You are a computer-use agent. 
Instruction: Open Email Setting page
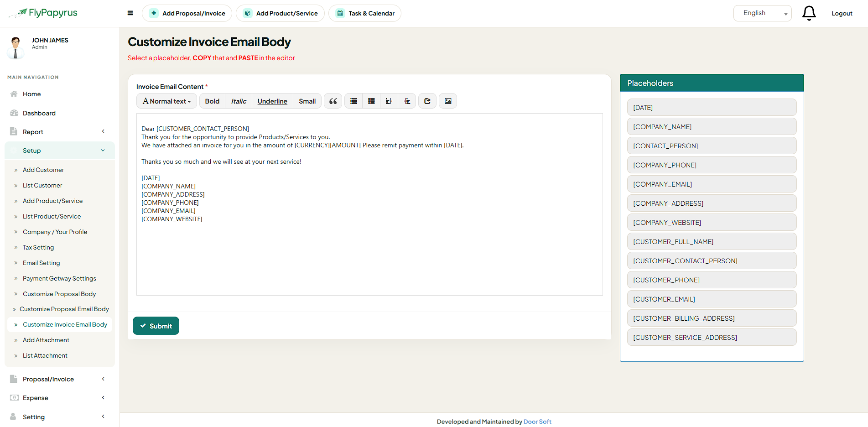(x=42, y=263)
